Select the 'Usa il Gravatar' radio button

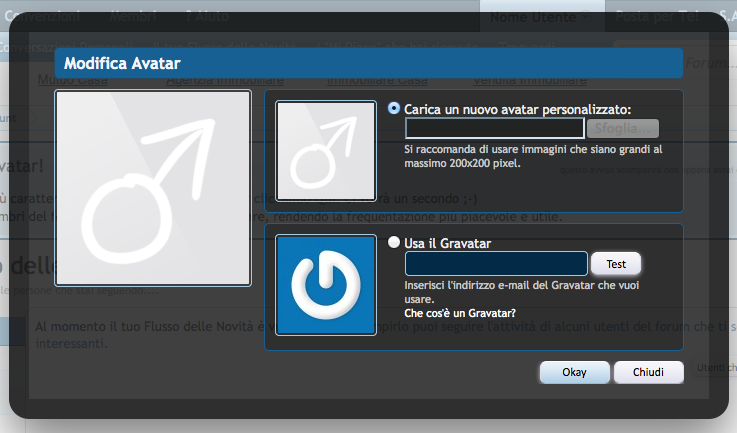[x=394, y=242]
